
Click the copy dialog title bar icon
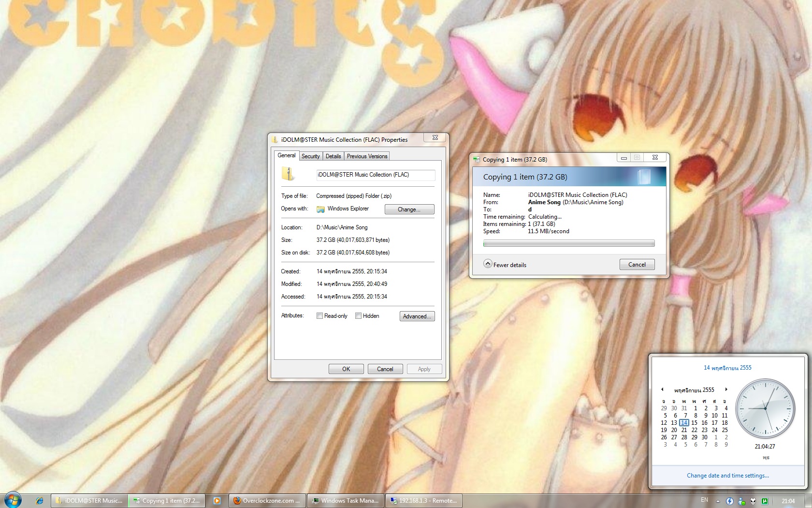(x=477, y=159)
